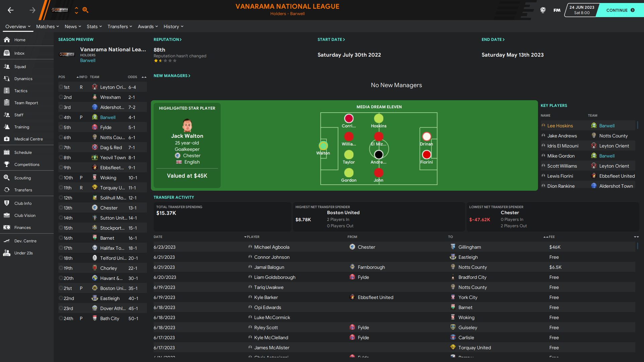Viewport: 644px width, 362px height.
Task: Open the Medical Centre sidebar icon
Action: pyautogui.click(x=7, y=139)
